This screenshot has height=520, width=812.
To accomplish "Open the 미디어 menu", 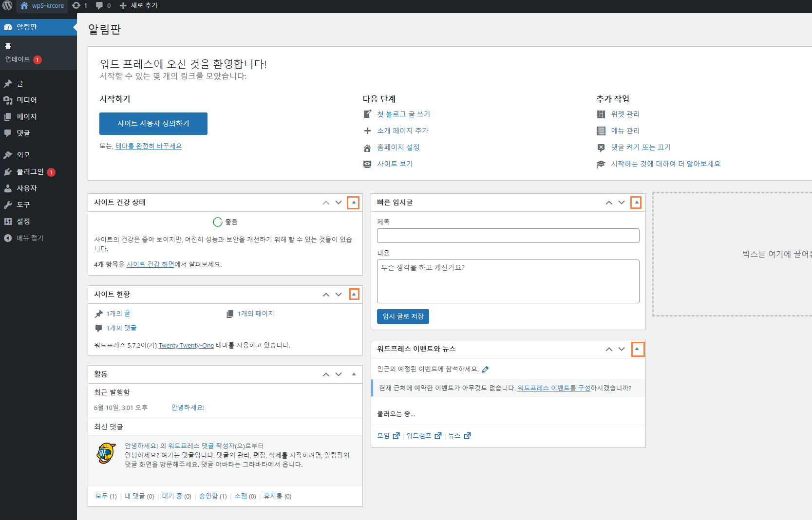I will [x=38, y=100].
